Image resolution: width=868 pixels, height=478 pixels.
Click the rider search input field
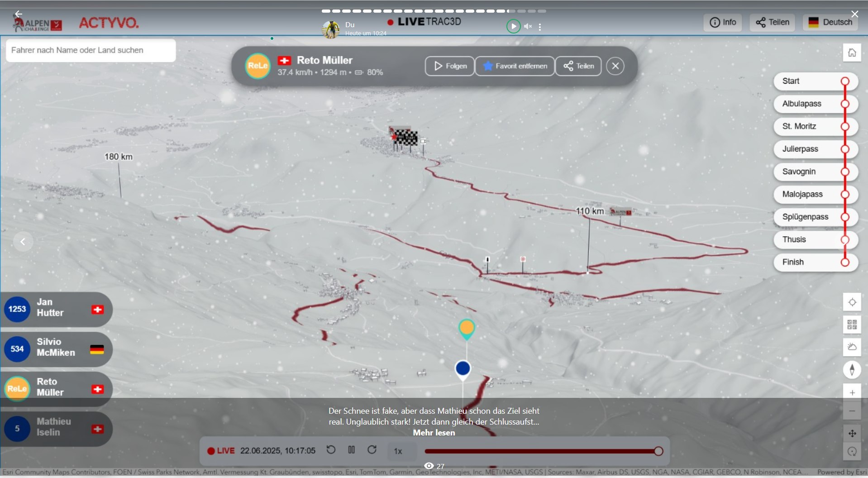coord(91,50)
